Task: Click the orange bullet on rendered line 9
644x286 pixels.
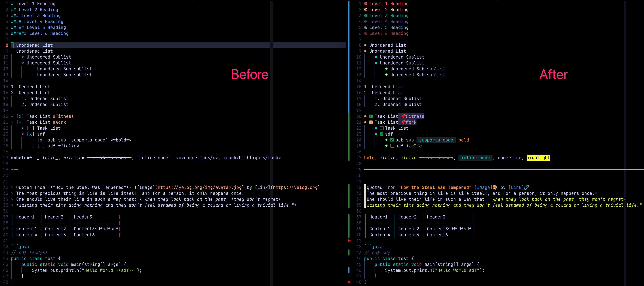Action: [x=365, y=51]
